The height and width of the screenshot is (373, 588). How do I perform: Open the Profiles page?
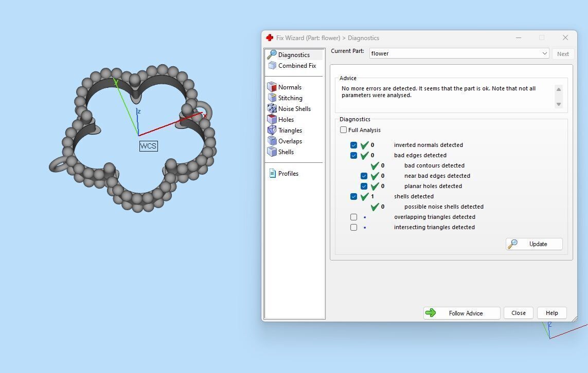pyautogui.click(x=289, y=173)
